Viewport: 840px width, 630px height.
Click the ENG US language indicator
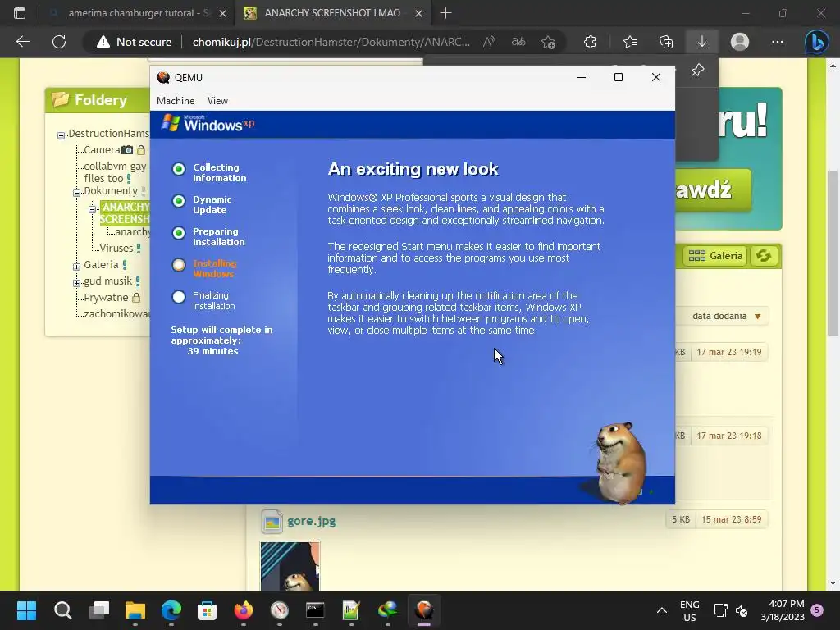pyautogui.click(x=689, y=610)
